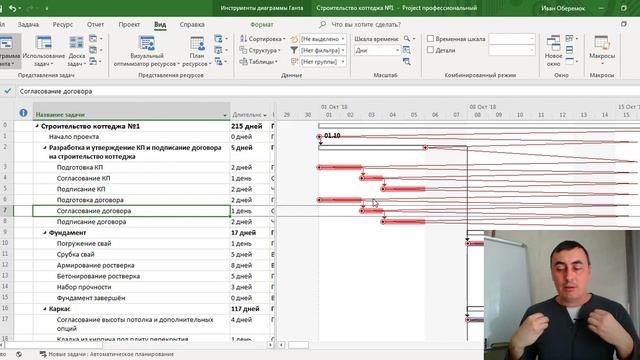Select the Подготовка КП task
Viewport: 640px width, 360px height.
coord(80,167)
